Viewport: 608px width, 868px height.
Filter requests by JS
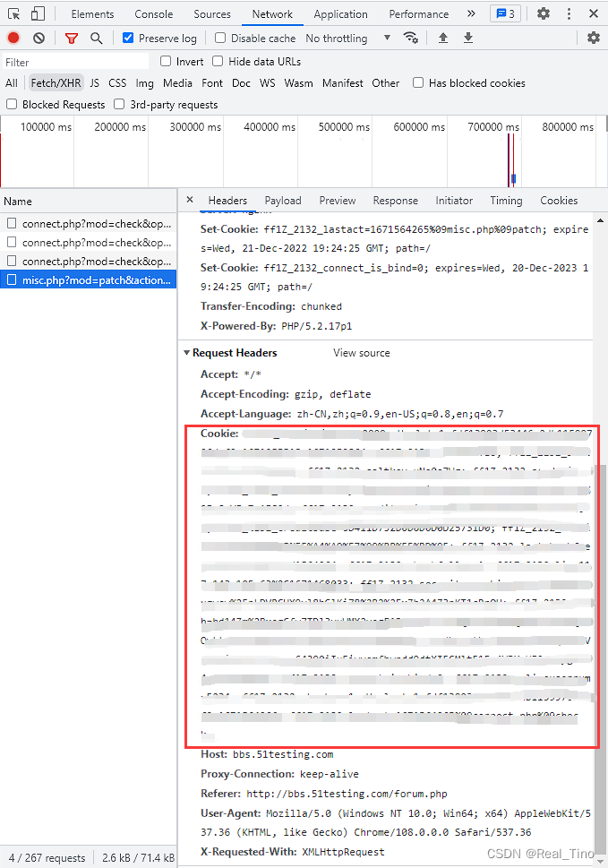point(95,83)
